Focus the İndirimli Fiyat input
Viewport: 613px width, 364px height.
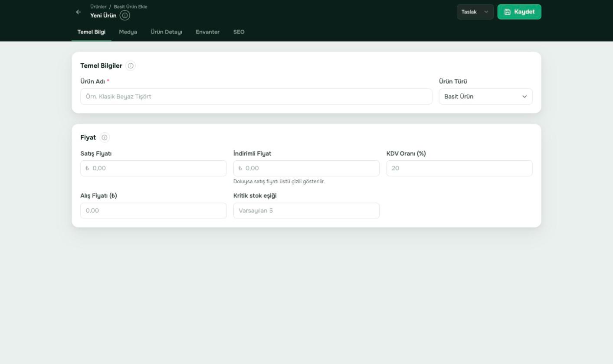pyautogui.click(x=306, y=169)
